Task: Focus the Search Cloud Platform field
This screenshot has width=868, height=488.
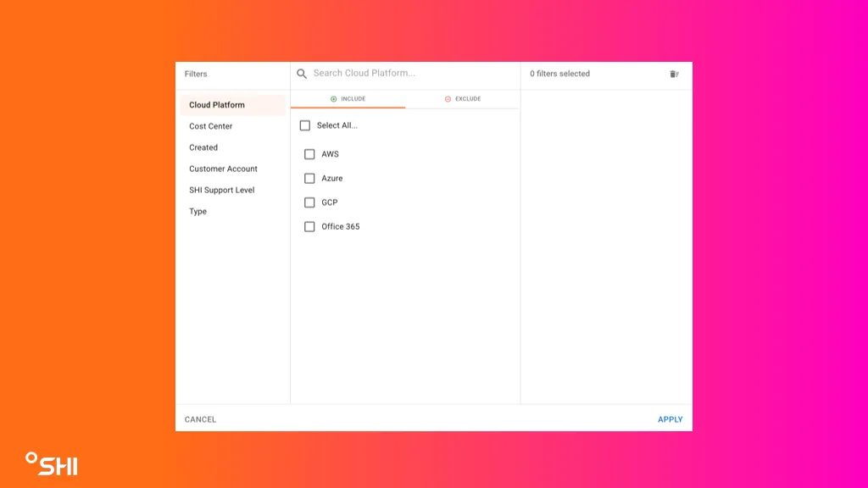Action: point(413,73)
